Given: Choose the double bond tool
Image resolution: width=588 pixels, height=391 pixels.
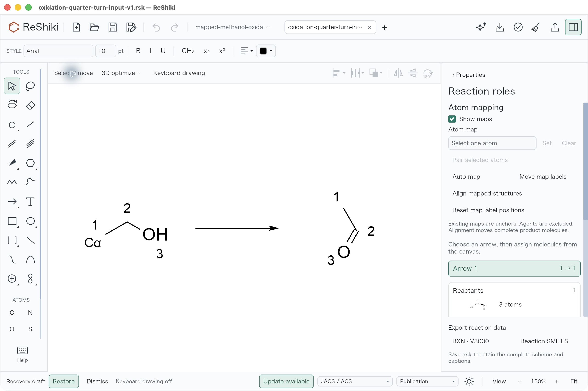Looking at the screenshot, I should point(12,144).
